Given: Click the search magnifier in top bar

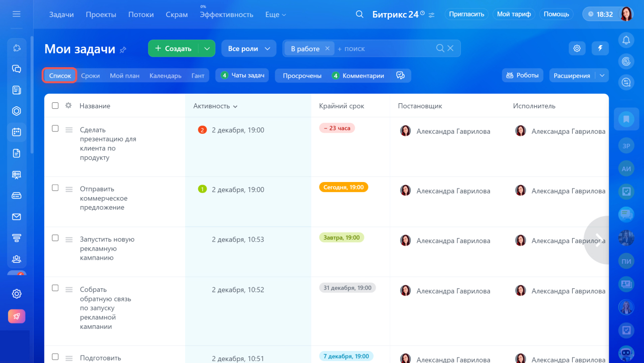Looking at the screenshot, I should [x=359, y=15].
